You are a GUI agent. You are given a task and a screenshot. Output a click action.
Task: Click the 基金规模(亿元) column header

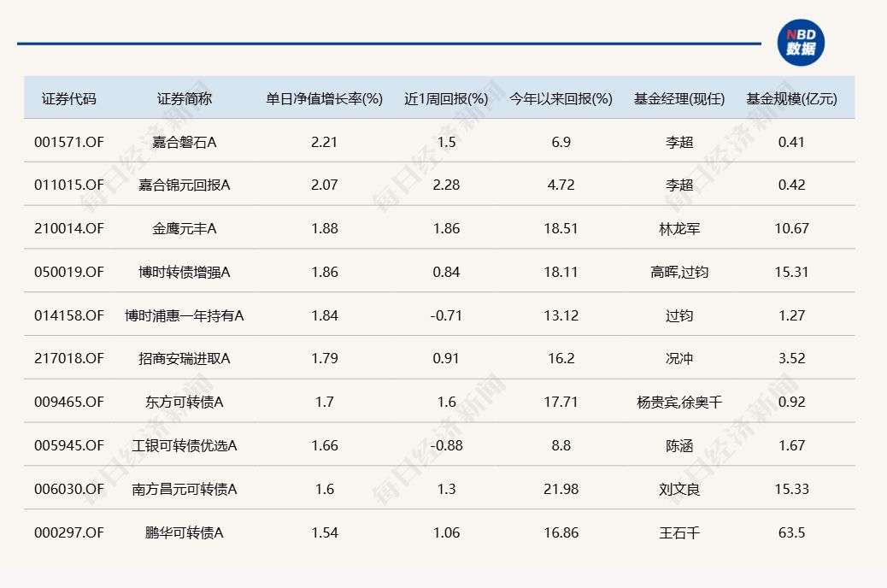pos(791,98)
